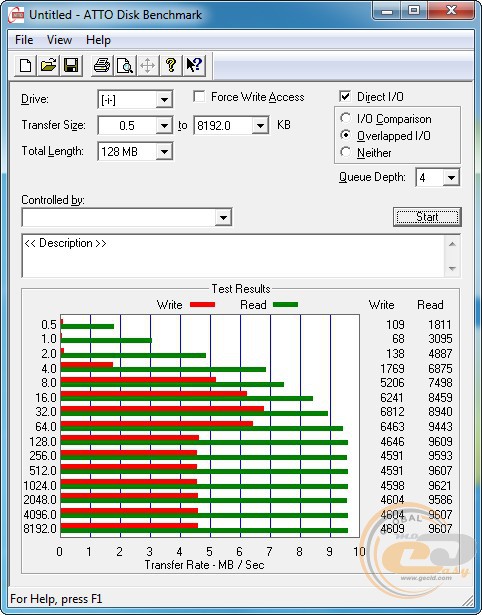Click the 8192.0 chart row label
Image resolution: width=482 pixels, height=615 pixels.
click(40, 529)
